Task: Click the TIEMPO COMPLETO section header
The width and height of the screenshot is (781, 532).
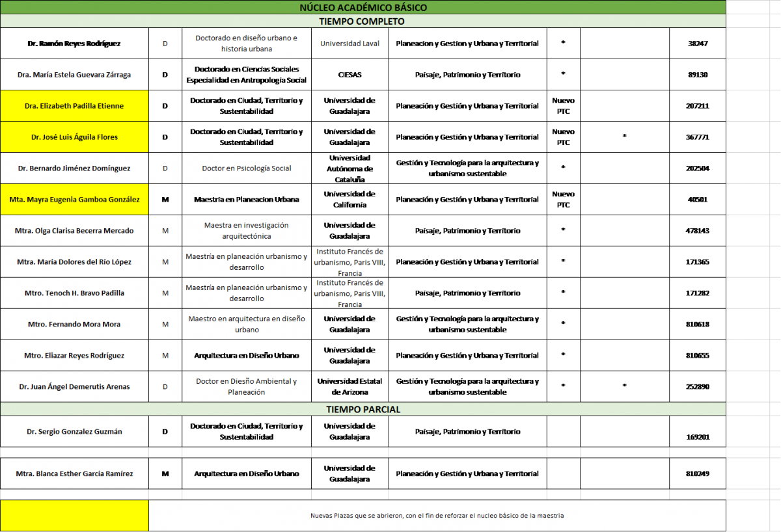Action: coord(363,21)
